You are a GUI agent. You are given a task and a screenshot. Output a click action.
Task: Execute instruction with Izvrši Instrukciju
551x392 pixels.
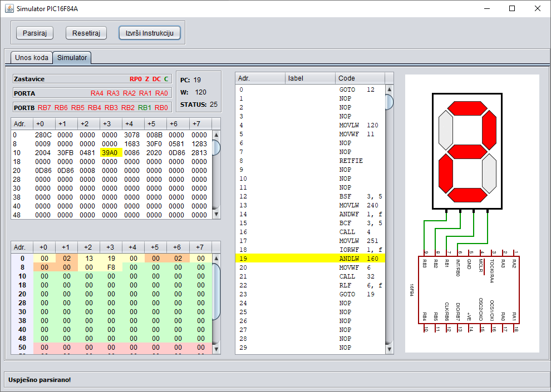point(150,33)
